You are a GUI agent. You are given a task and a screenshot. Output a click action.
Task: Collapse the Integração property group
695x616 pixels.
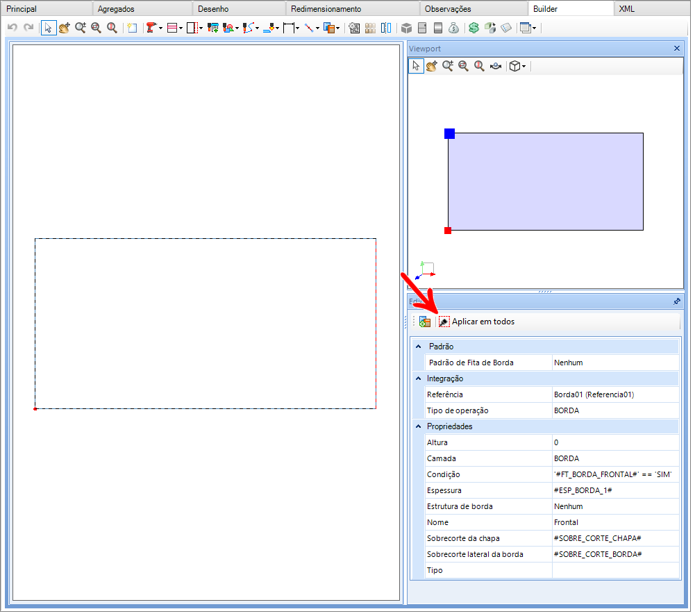click(419, 378)
